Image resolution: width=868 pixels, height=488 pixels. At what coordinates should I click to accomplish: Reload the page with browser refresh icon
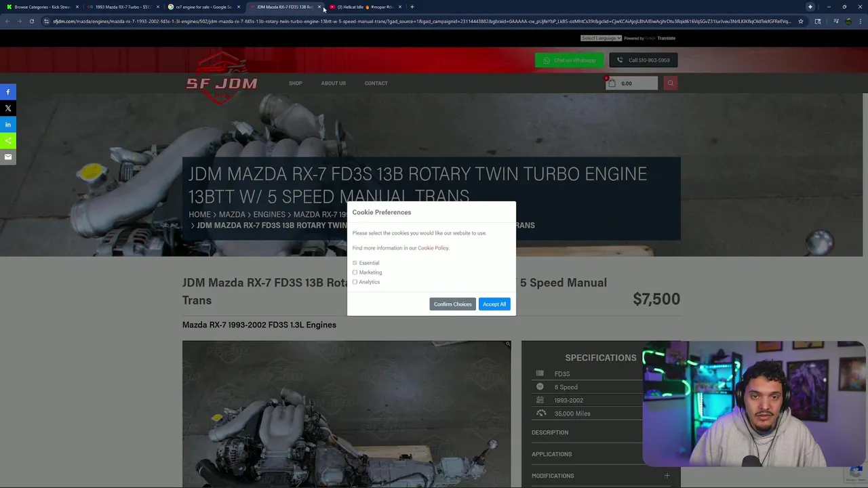click(x=31, y=21)
